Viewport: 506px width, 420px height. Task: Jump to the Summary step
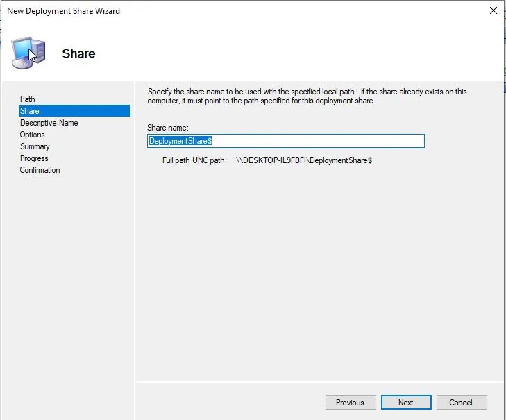35,146
